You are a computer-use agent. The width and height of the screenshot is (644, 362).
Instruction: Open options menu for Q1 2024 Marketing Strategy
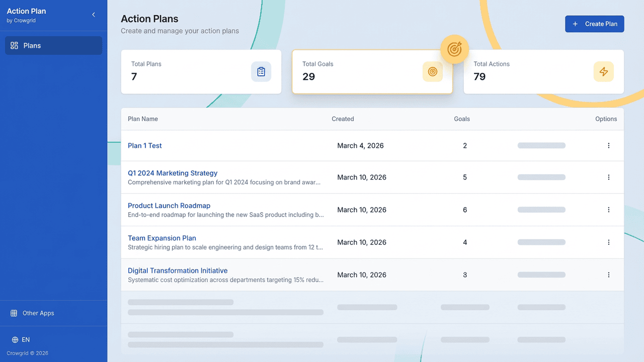point(608,177)
